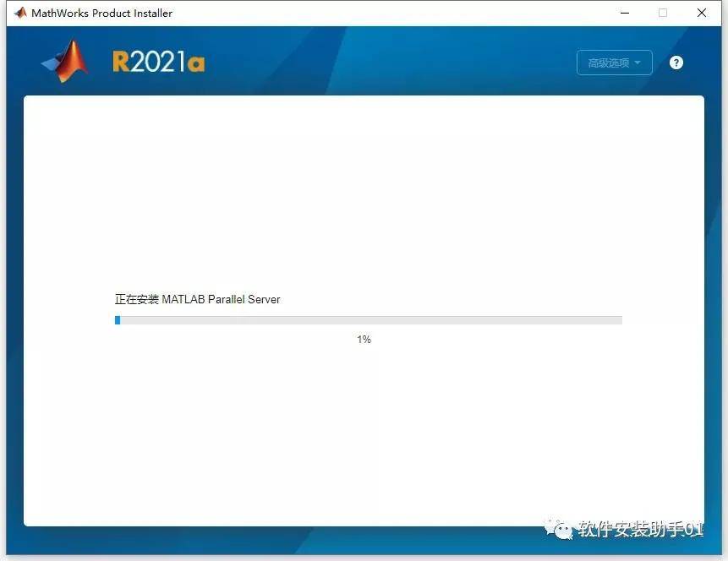Click the arrow on the 高级选项 button
Screen dimensions: 728x561
pos(638,63)
